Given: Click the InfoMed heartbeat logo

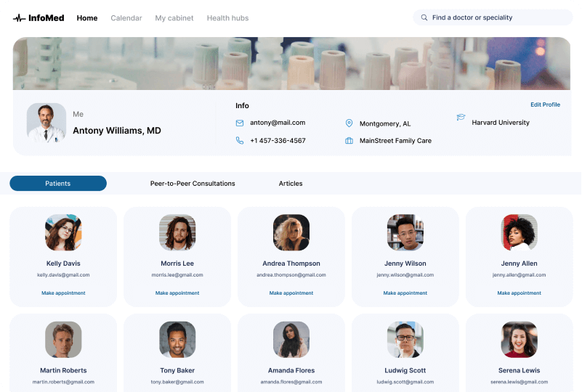Looking at the screenshot, I should pyautogui.click(x=39, y=18).
